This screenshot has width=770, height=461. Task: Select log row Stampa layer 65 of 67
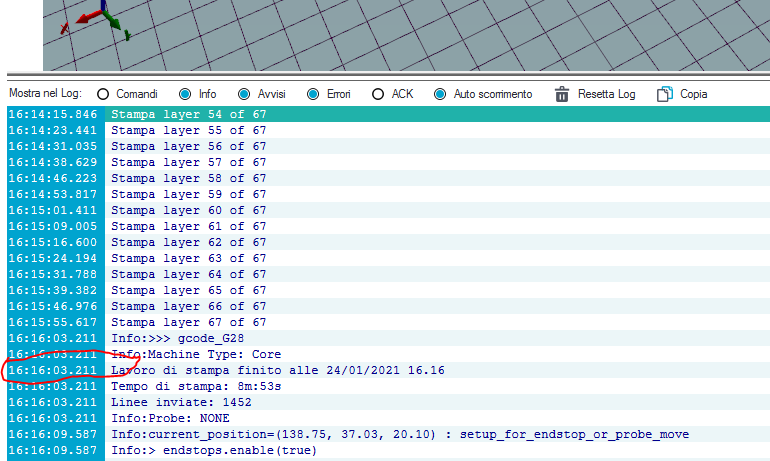388,290
